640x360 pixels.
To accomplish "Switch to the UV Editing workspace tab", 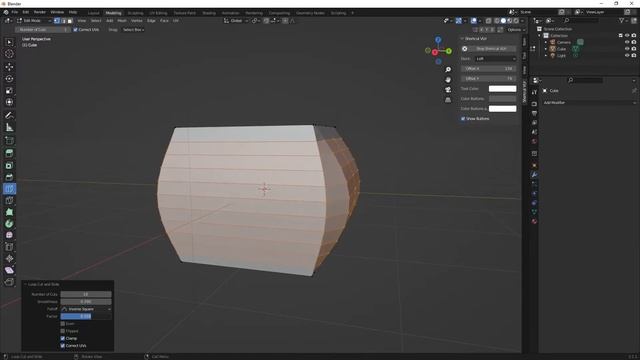I will pos(158,13).
